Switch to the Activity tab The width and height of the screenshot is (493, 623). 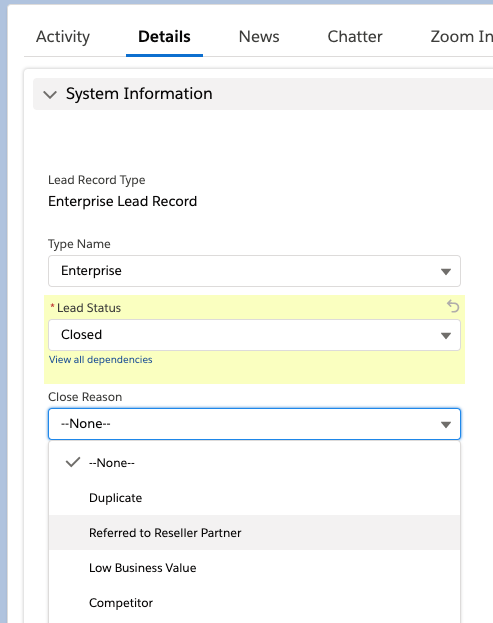(63, 37)
